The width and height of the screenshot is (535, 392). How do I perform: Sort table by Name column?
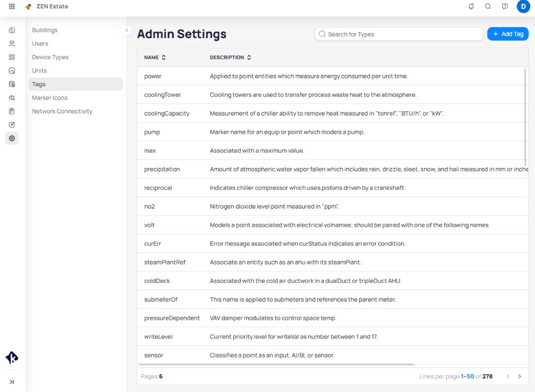(x=155, y=57)
